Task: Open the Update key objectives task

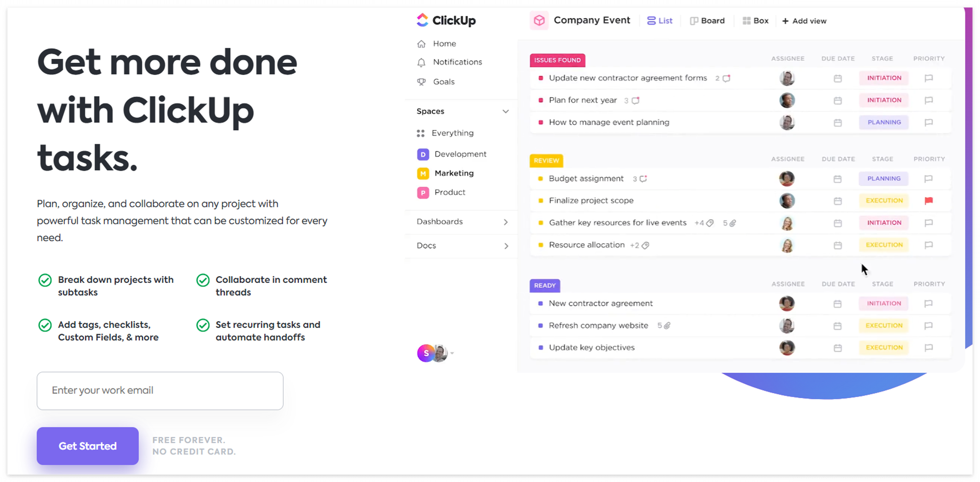Action: [x=591, y=348]
